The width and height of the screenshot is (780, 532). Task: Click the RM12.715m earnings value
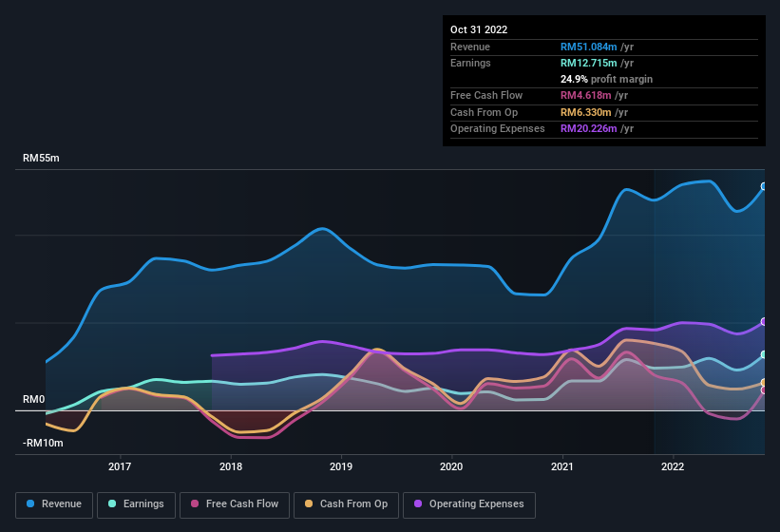tap(588, 63)
